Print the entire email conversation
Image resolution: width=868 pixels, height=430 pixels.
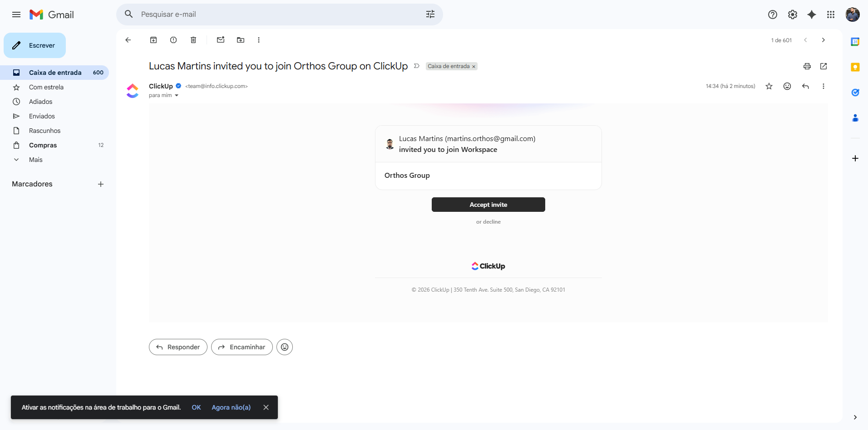(x=807, y=66)
